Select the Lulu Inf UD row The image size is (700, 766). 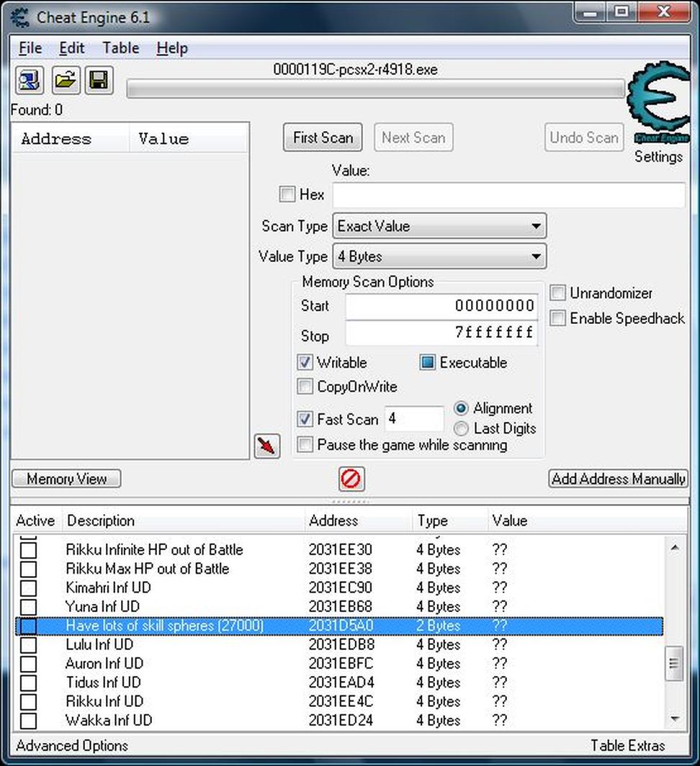click(x=339, y=645)
